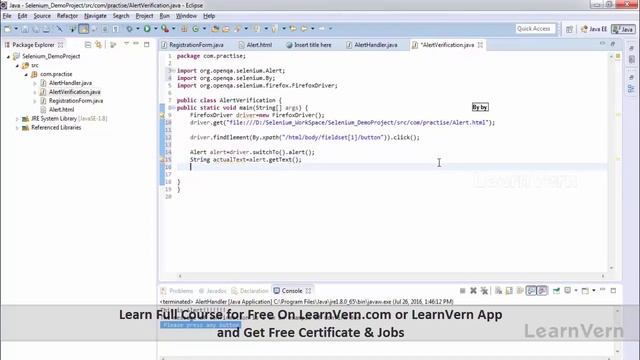Switch to the Java EE perspective
This screenshot has width=640, height=360.
point(593,29)
